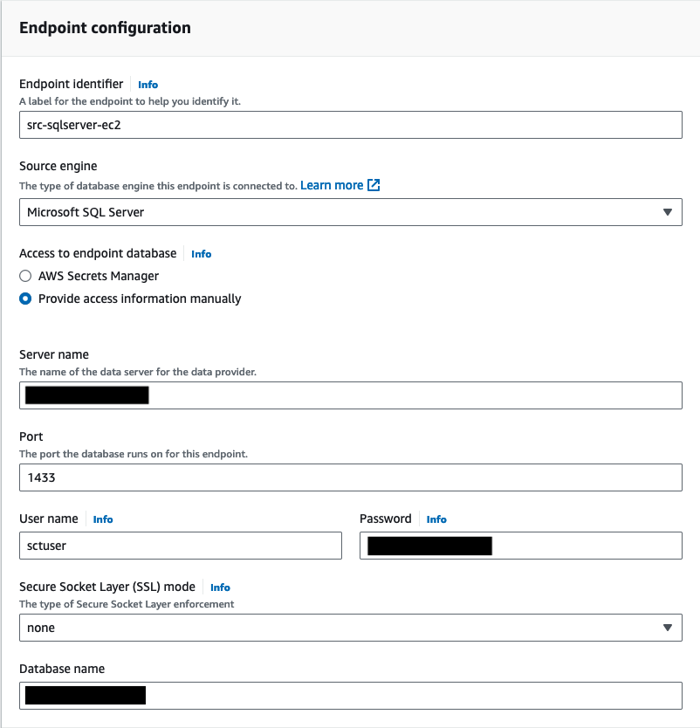Click the SSL mode field showing none
Image resolution: width=700 pixels, height=728 pixels.
click(x=340, y=628)
